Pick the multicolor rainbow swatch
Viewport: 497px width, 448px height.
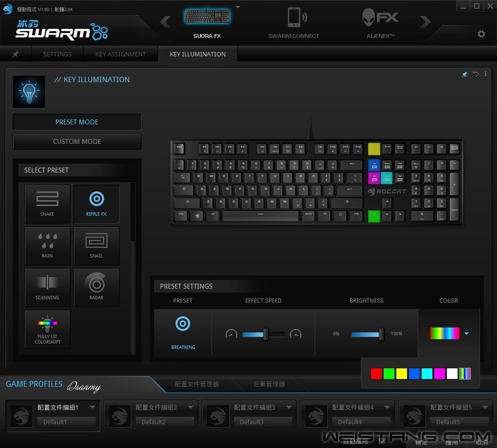click(x=465, y=374)
